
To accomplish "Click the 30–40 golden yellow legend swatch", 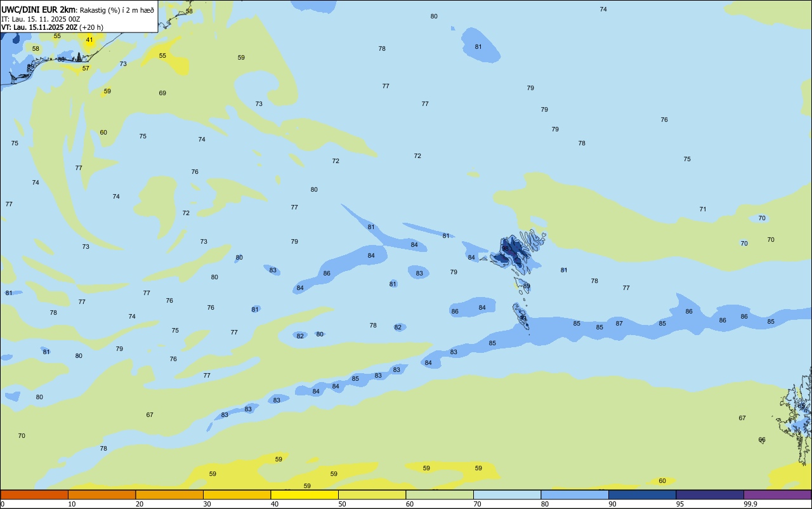I will pyautogui.click(x=237, y=494).
